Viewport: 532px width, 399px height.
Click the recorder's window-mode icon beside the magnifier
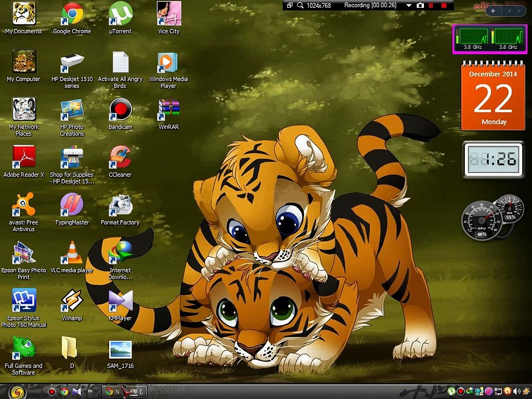point(290,5)
